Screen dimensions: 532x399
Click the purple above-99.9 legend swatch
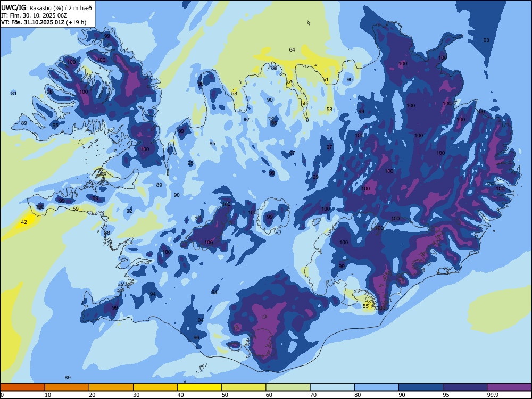tap(509, 387)
